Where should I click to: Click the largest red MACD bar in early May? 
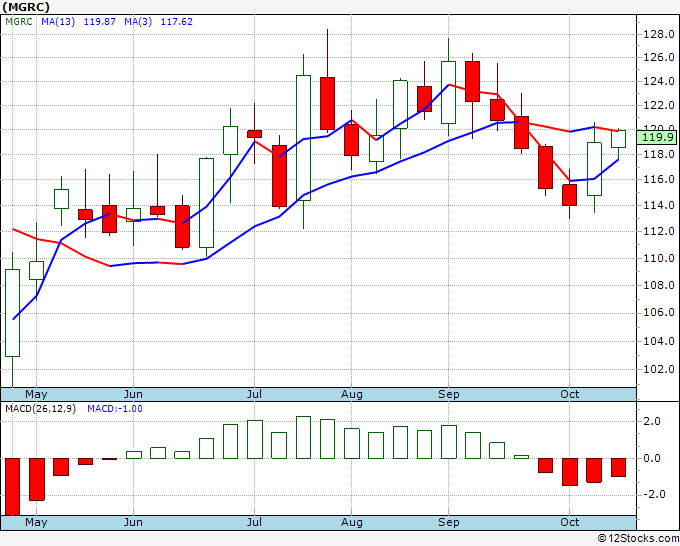(x=13, y=487)
